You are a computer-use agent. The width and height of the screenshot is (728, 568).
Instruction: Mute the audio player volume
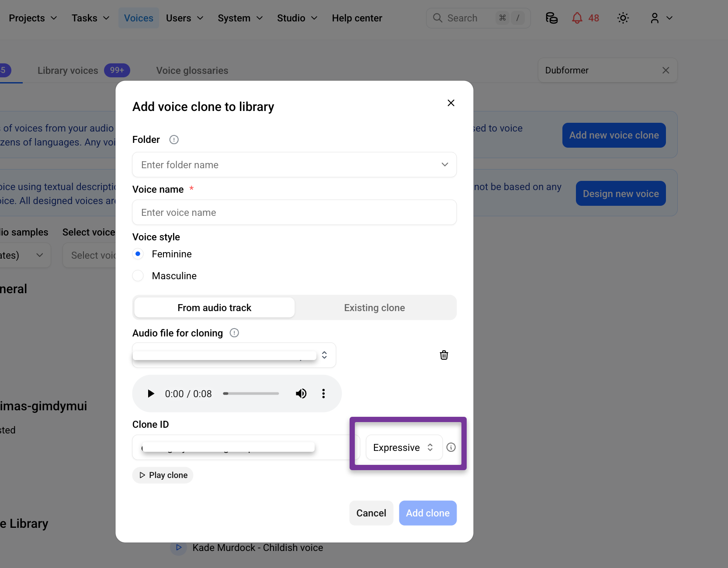click(301, 394)
